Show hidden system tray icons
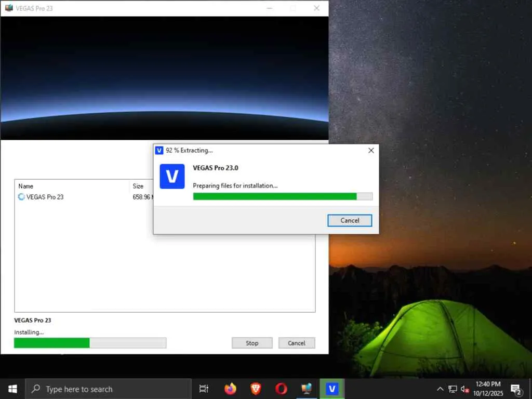The image size is (532, 399). pos(440,389)
